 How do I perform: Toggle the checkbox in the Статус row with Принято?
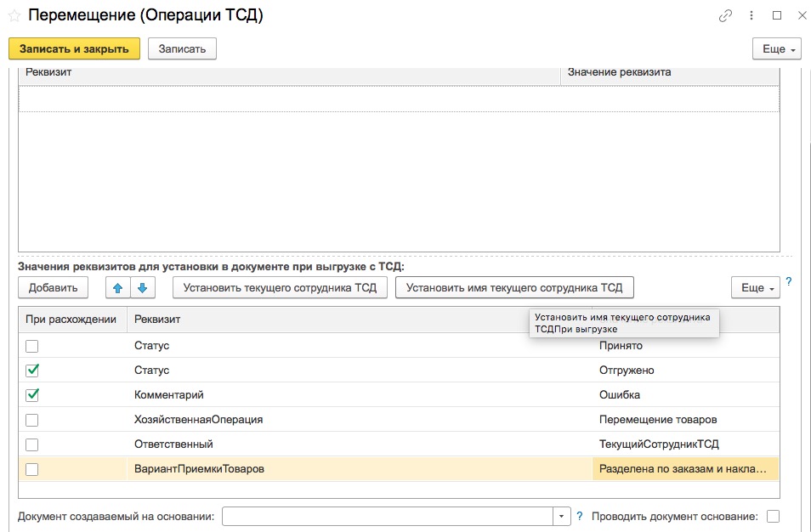[32, 346]
